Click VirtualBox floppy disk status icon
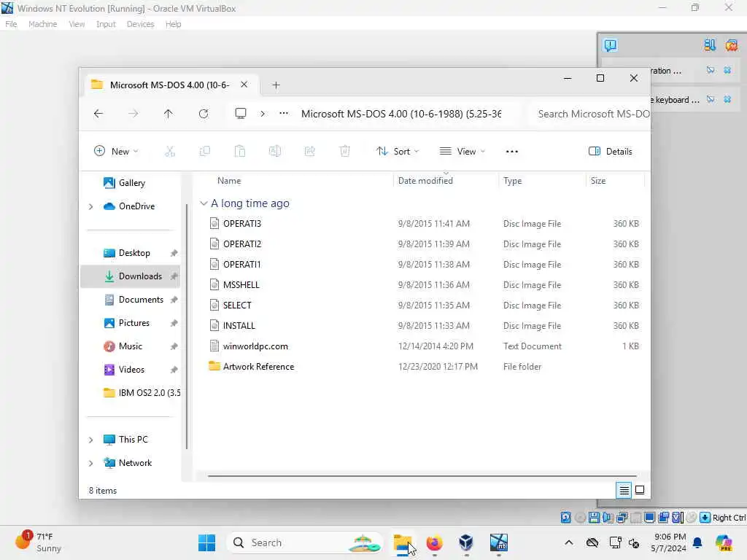 594,518
